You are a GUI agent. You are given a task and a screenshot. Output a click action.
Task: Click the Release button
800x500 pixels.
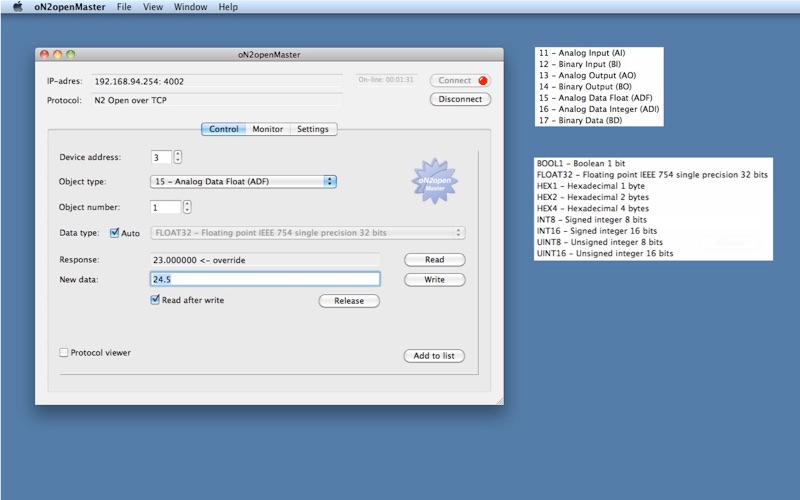pos(349,301)
